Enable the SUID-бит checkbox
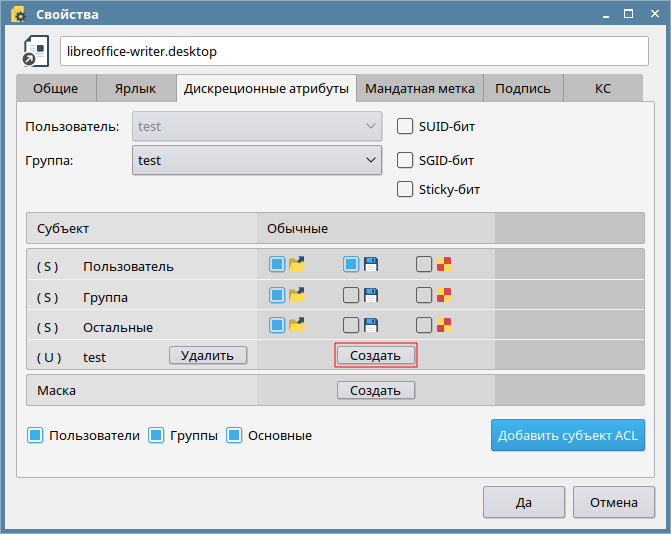The height and width of the screenshot is (534, 671). (405, 126)
